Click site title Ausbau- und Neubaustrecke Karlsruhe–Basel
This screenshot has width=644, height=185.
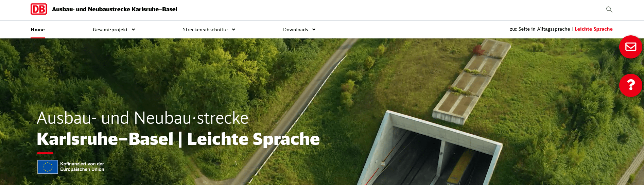115,9
